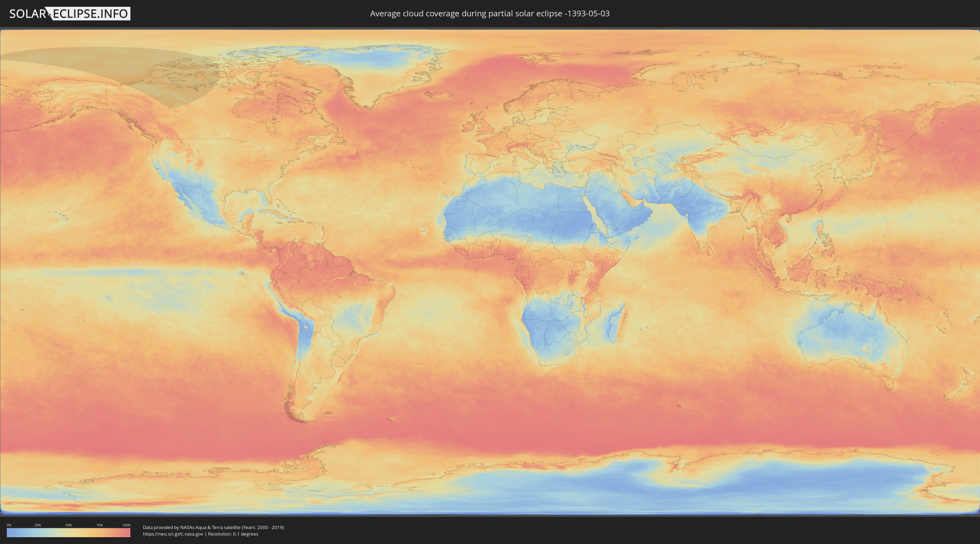Click the '25%' legend label

pyautogui.click(x=38, y=525)
